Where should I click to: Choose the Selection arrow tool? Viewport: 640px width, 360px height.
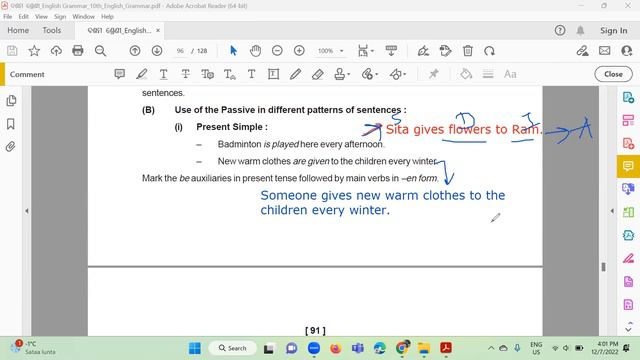point(233,51)
